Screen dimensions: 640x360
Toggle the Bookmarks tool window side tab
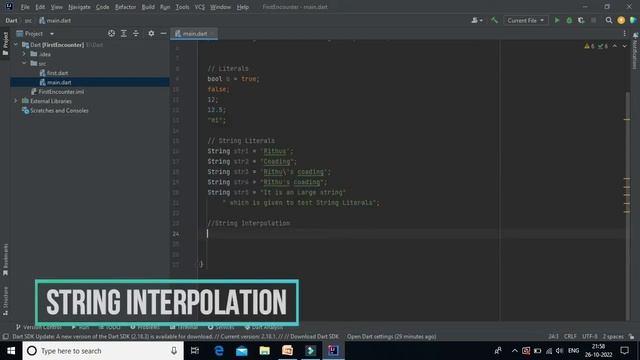click(5, 260)
